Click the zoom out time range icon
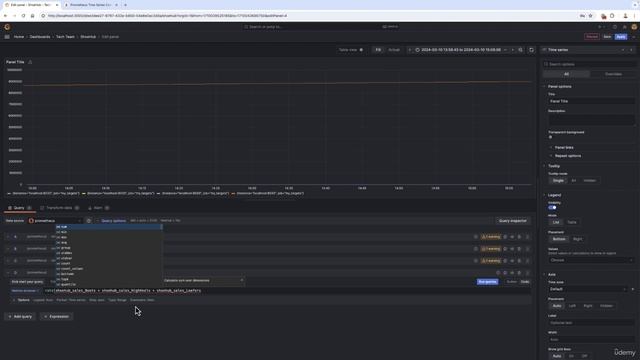Image resolution: width=640 pixels, height=360 pixels. [520, 50]
